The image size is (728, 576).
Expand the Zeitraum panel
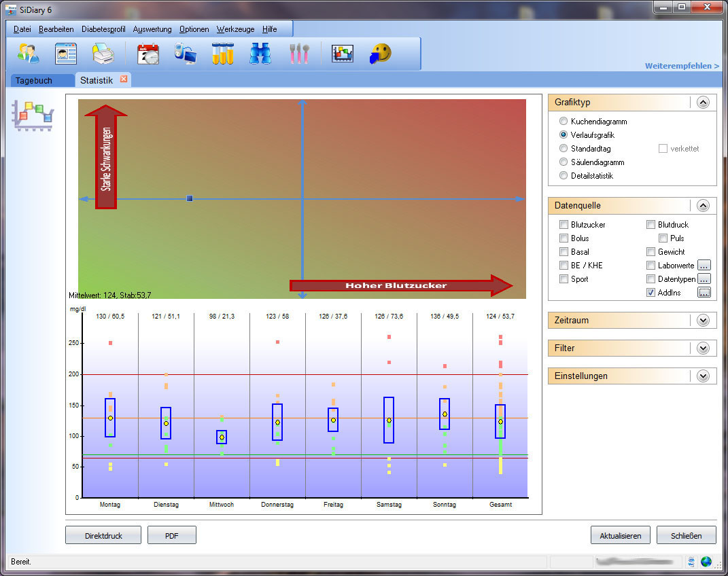703,320
